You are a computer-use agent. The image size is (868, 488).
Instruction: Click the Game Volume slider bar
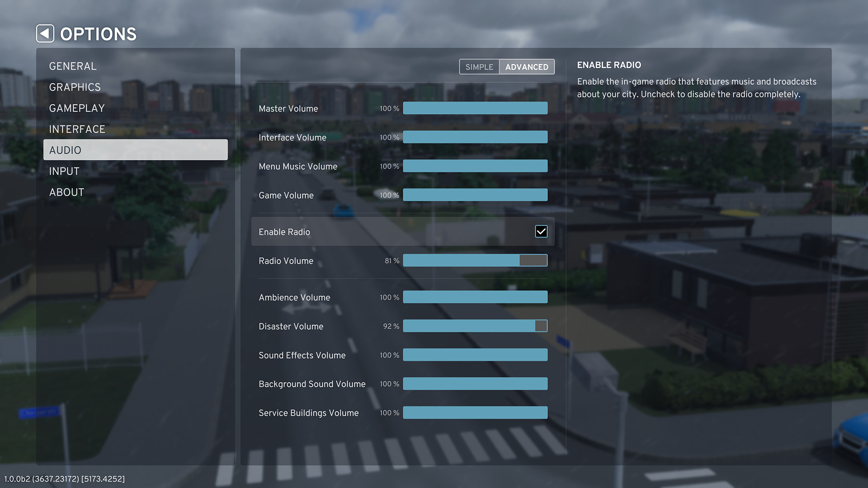coord(475,195)
